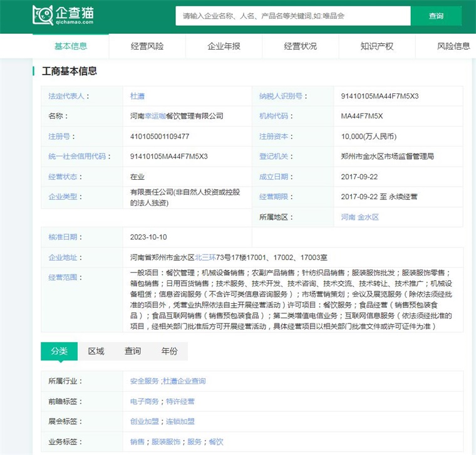This screenshot has height=455, width=476.
Task: Select 郑州市金水区市场监督管理局 registrar text
Action: [x=387, y=157]
